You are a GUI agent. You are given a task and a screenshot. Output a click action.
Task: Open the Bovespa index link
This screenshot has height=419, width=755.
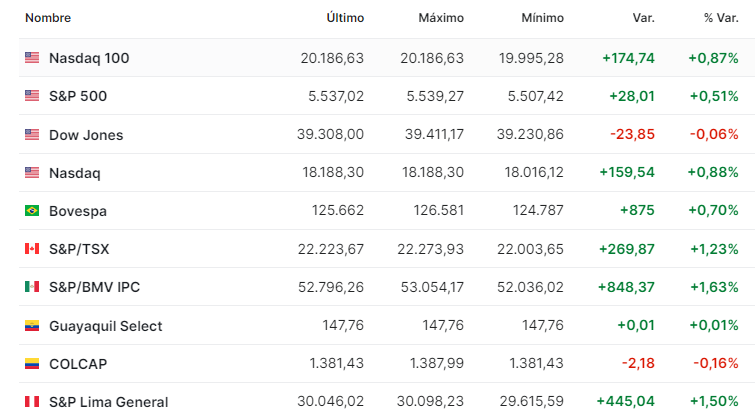(78, 211)
